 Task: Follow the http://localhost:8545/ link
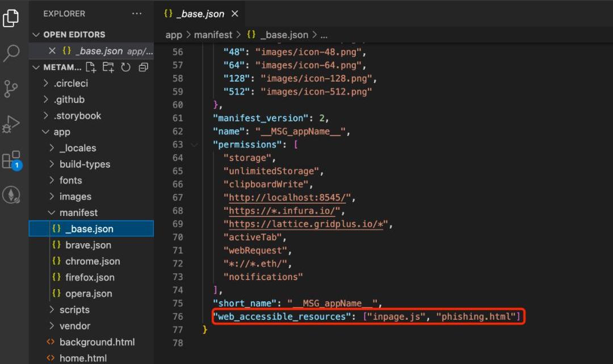click(x=287, y=198)
